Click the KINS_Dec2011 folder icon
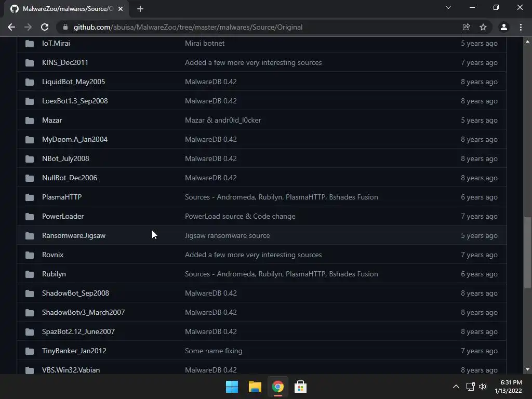 [x=30, y=63]
